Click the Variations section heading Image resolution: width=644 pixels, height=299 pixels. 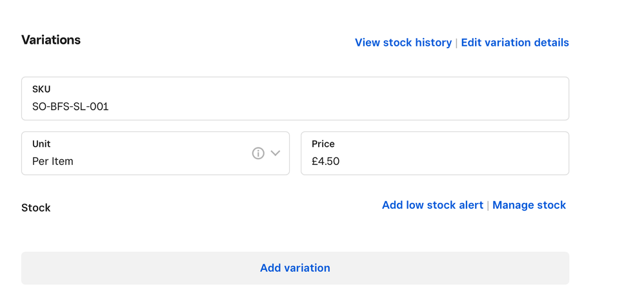pos(51,40)
